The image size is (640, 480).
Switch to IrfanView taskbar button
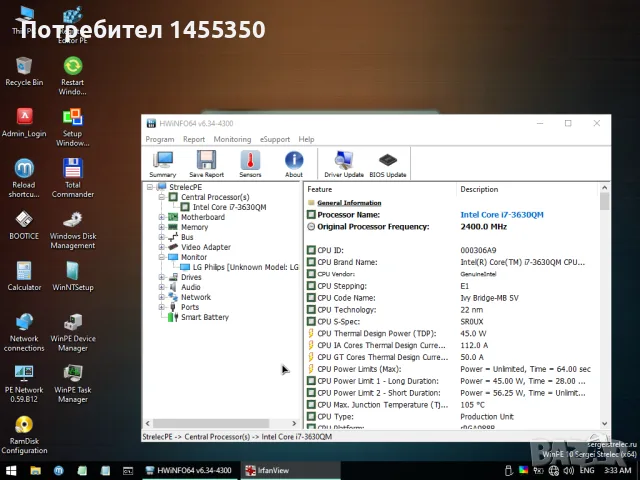pyautogui.click(x=290, y=470)
